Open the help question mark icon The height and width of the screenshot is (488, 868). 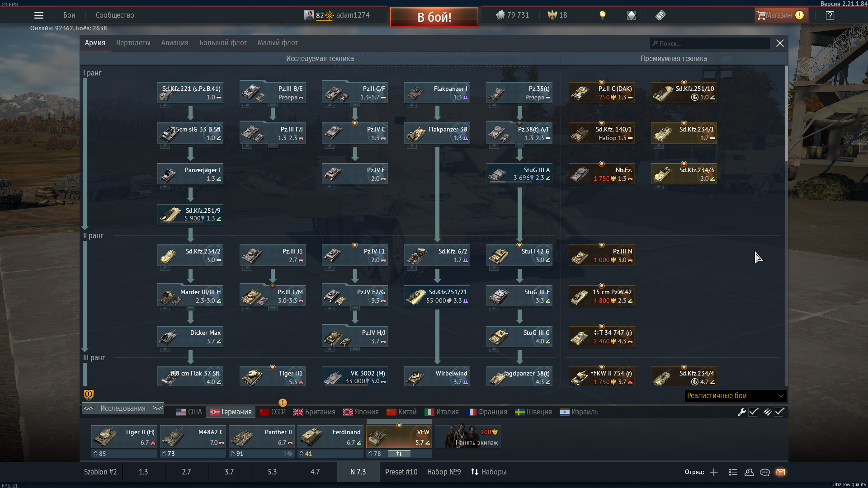click(830, 15)
